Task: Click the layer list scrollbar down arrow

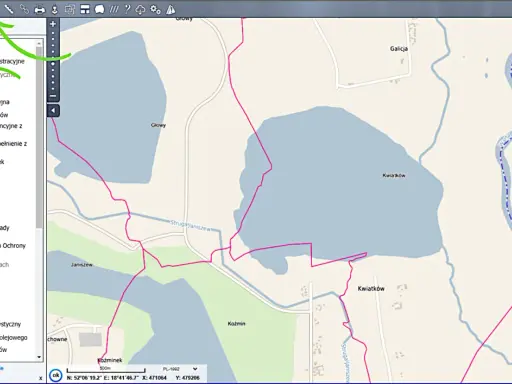Action: [x=39, y=357]
